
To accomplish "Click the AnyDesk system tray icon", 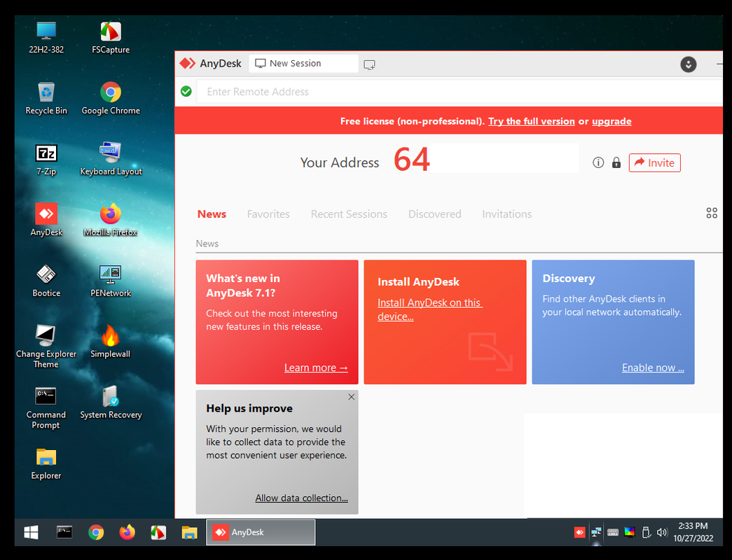I will pos(579,532).
